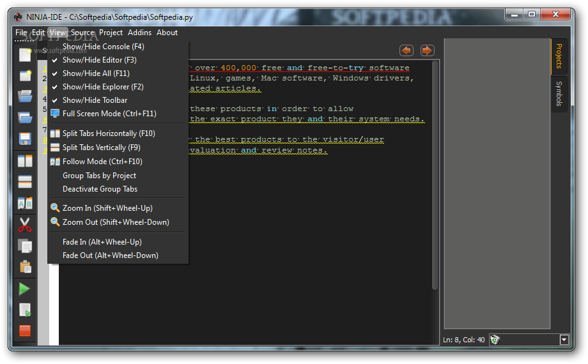This screenshot has height=364, width=588.
Task: Open the File menu
Action: 21,33
